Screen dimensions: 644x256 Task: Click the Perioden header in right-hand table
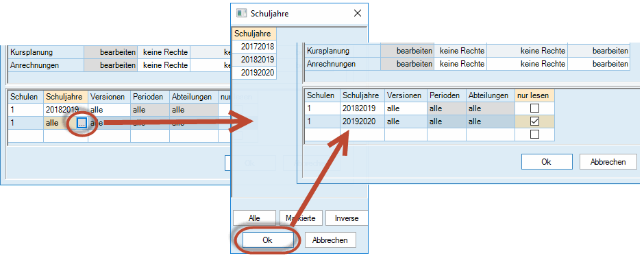coord(447,95)
